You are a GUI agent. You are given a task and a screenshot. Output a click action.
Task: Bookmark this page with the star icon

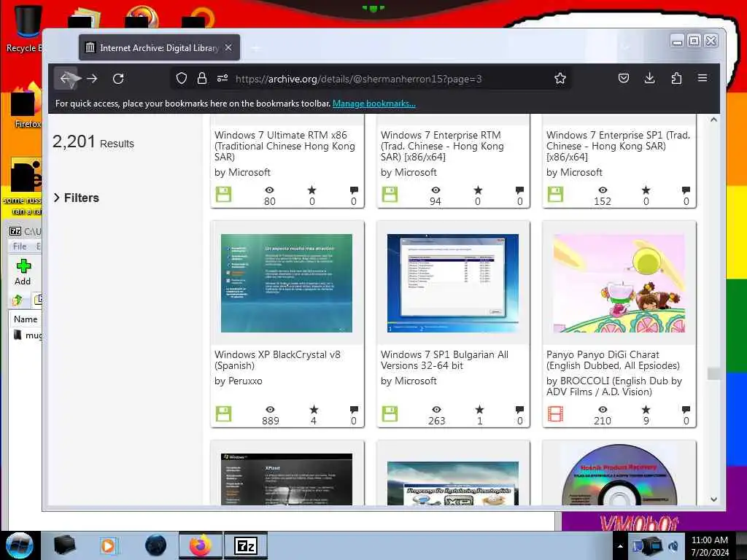[560, 78]
